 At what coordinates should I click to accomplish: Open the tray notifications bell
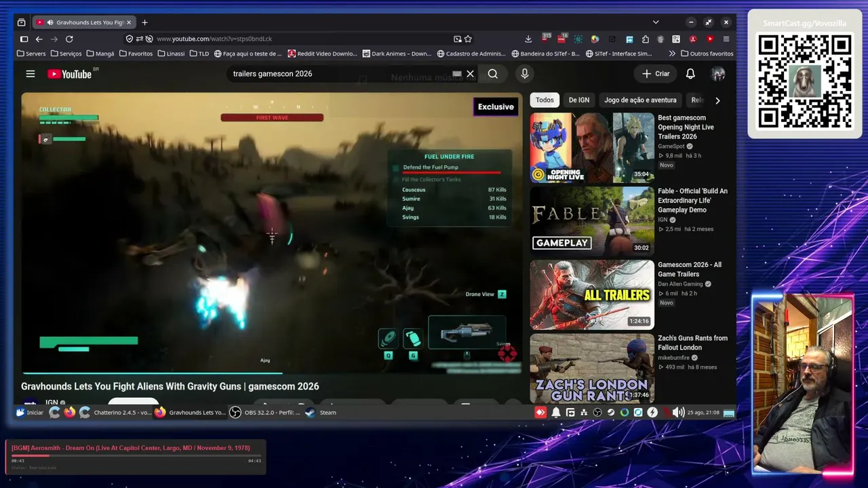pos(555,413)
